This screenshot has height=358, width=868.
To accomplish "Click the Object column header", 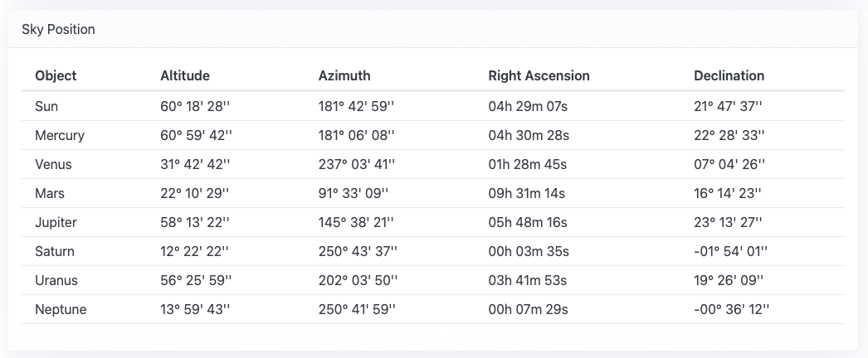I will pyautogui.click(x=56, y=75).
